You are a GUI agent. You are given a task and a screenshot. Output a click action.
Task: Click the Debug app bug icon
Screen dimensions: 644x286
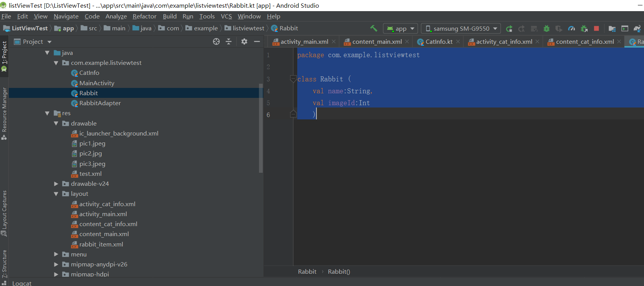pos(547,28)
